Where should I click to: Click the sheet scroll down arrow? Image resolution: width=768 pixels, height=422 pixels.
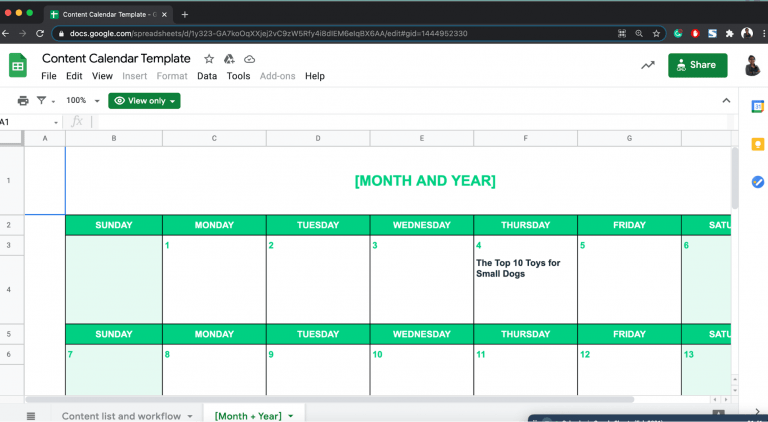click(735, 391)
